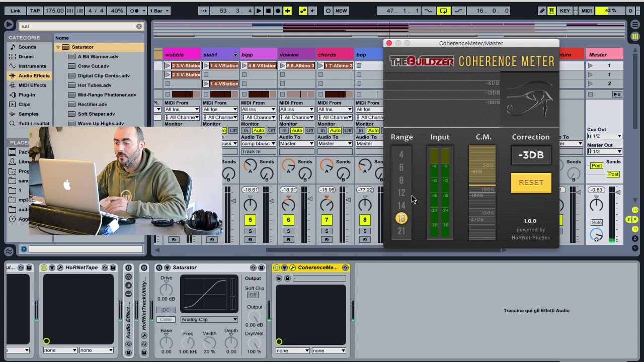Screen dimensions: 644x362
Task: Click the Link button
Action: coord(16,11)
